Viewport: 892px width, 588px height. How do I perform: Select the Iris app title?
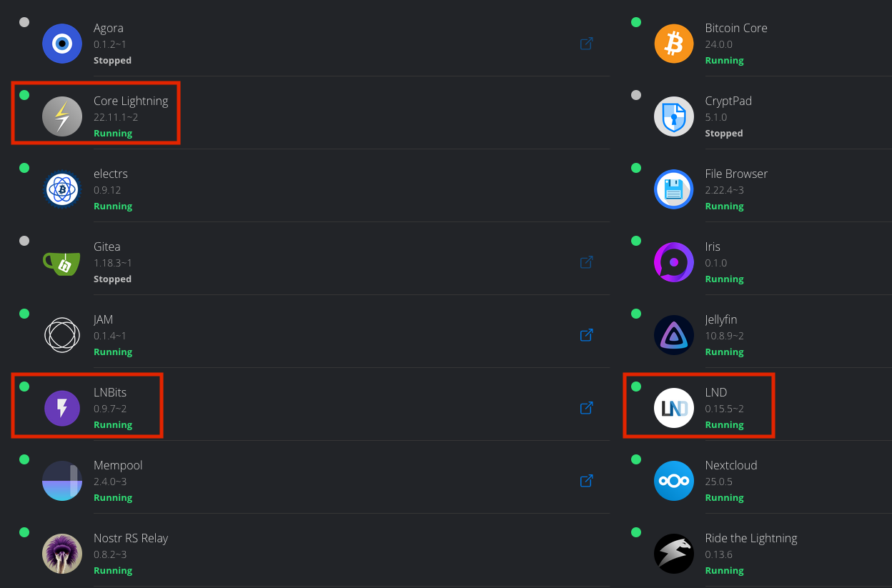coord(713,247)
